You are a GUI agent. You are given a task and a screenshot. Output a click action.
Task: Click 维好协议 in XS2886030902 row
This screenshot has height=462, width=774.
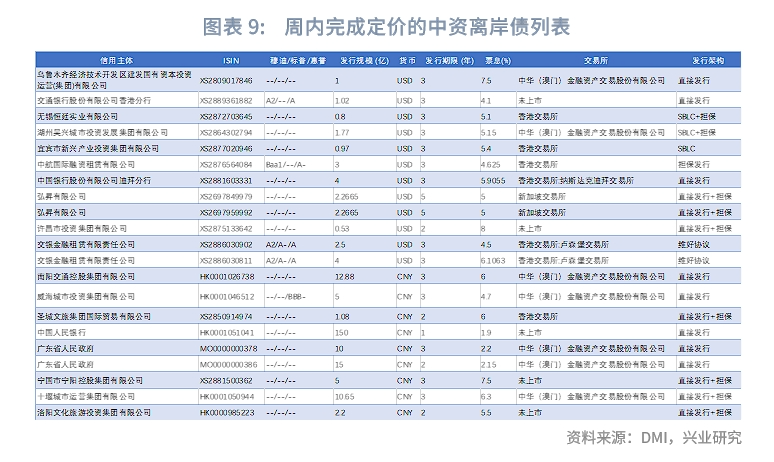tap(694, 245)
